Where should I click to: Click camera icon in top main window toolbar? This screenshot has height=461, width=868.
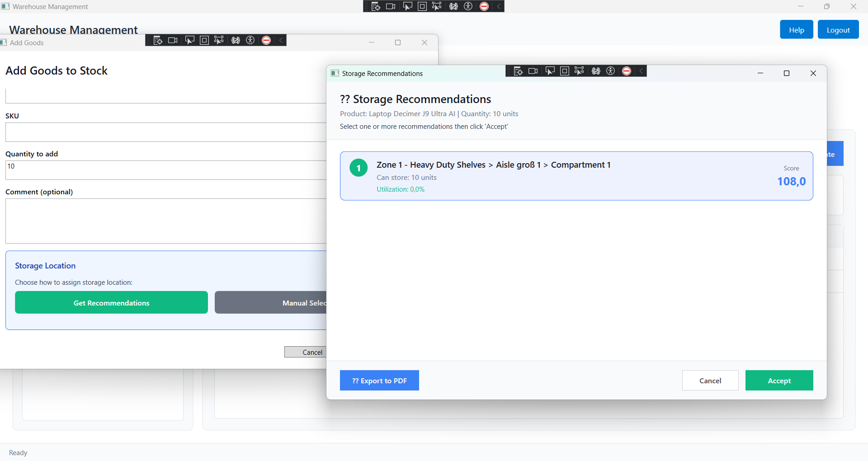[391, 6]
